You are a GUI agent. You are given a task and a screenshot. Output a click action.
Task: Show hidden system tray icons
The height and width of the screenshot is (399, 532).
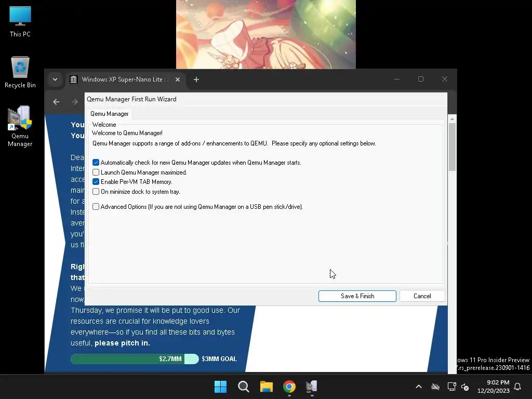419,387
